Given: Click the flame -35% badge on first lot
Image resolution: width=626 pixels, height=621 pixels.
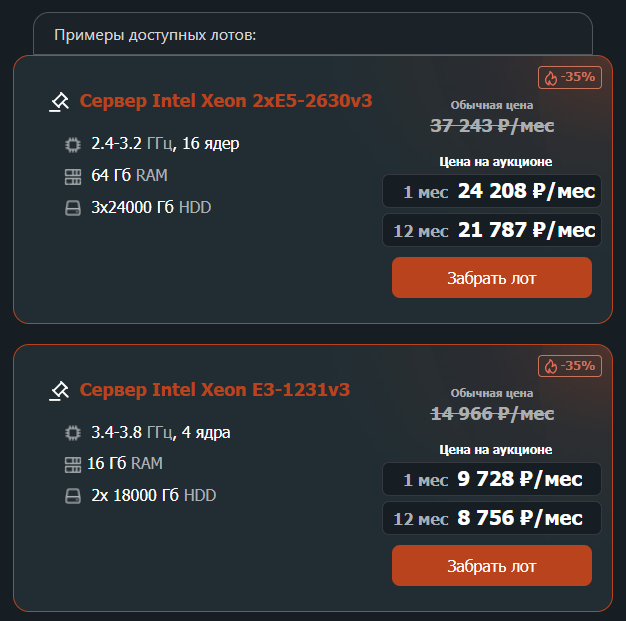Looking at the screenshot, I should [x=570, y=77].
